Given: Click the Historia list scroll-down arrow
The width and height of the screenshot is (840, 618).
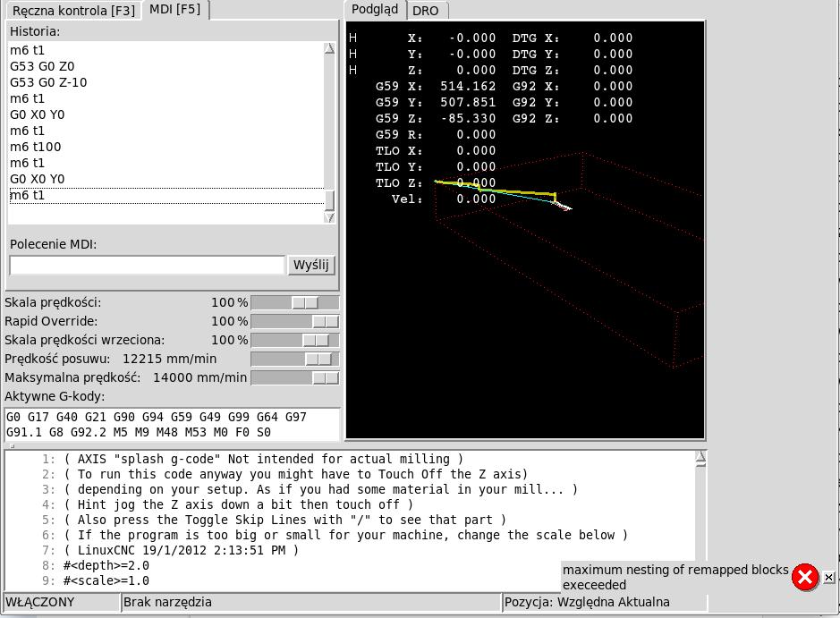Looking at the screenshot, I should 329,217.
